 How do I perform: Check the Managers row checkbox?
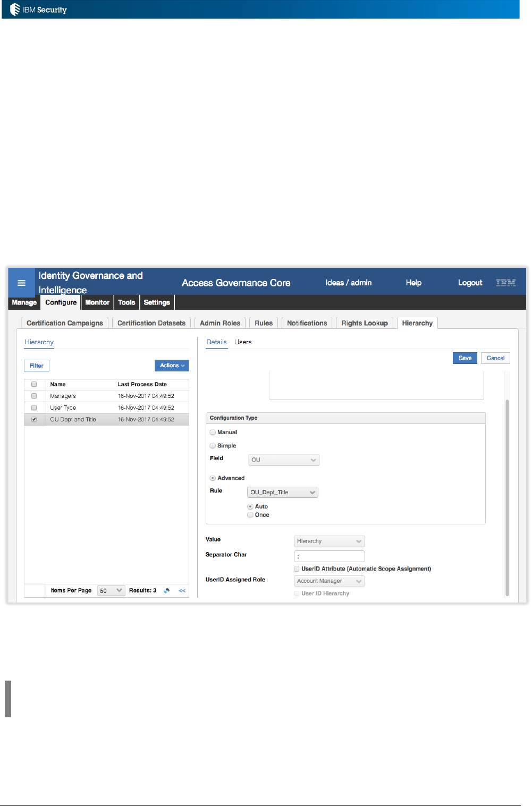click(x=34, y=396)
